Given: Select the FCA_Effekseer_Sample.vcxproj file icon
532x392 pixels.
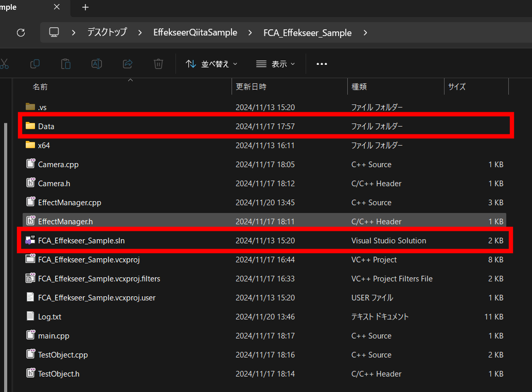Looking at the screenshot, I should click(x=30, y=259).
